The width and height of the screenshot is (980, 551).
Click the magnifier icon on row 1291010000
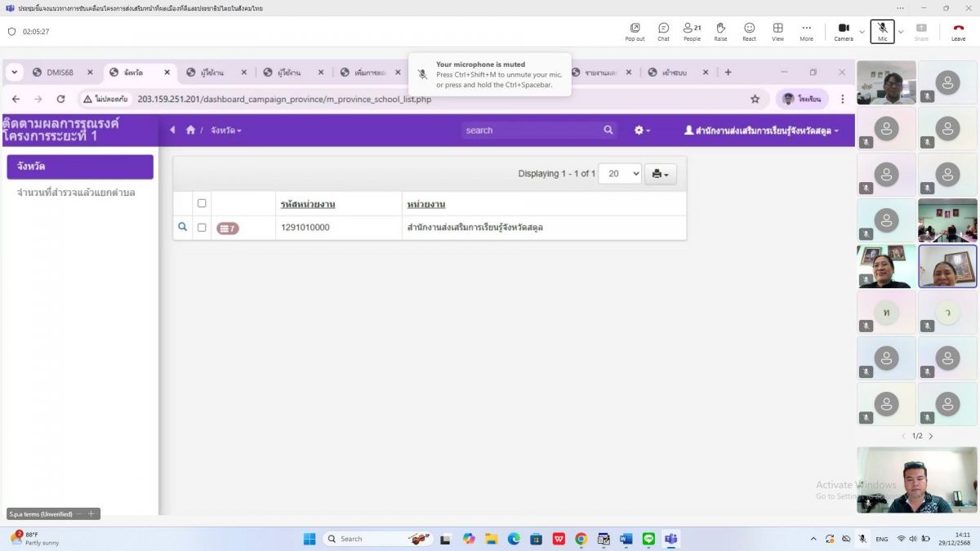tap(183, 227)
